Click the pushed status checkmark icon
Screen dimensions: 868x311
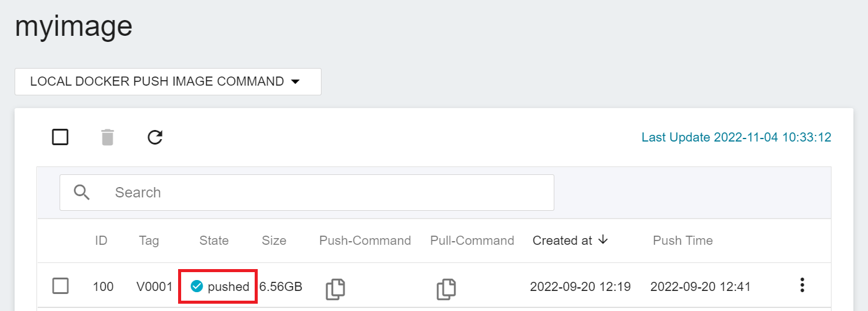point(196,286)
